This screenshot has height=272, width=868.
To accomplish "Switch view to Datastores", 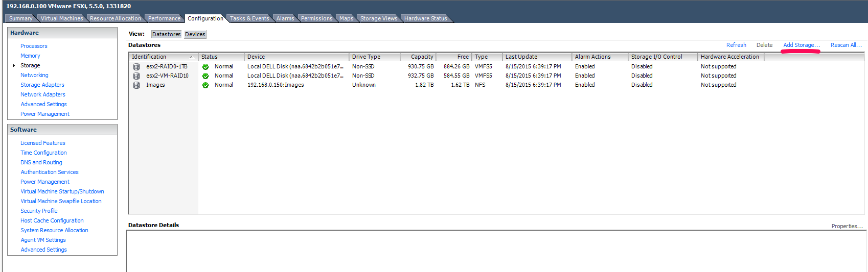I will tap(166, 34).
